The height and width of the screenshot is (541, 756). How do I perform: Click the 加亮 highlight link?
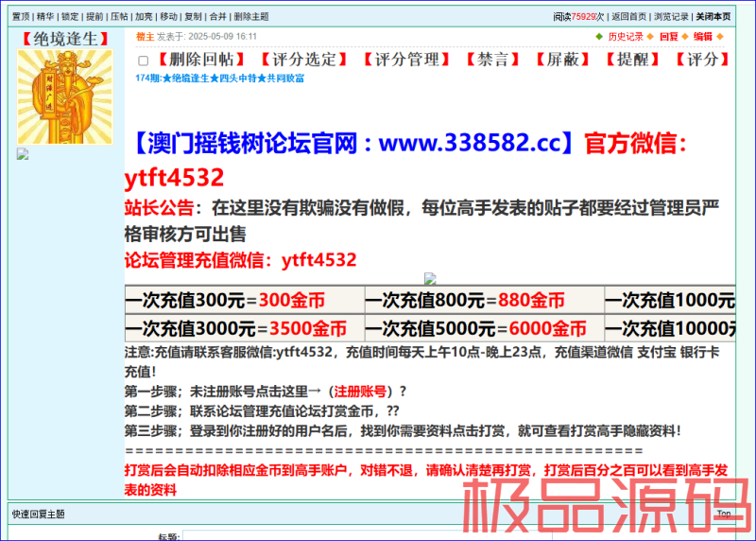click(x=144, y=16)
